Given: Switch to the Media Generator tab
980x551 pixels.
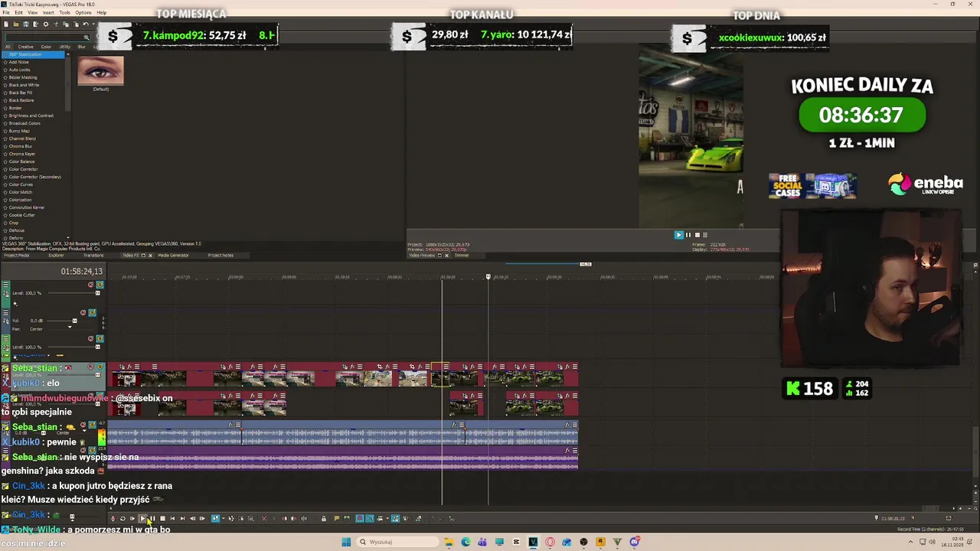Looking at the screenshot, I should (173, 255).
